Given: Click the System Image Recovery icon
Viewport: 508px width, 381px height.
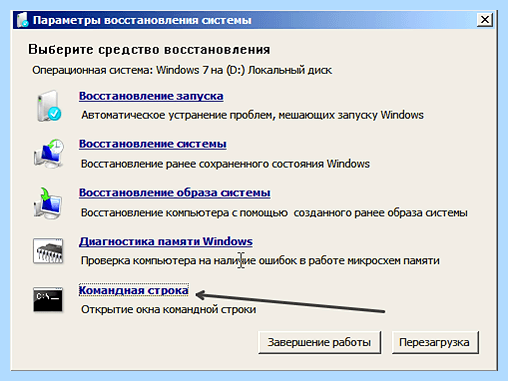Looking at the screenshot, I should click(x=48, y=203).
